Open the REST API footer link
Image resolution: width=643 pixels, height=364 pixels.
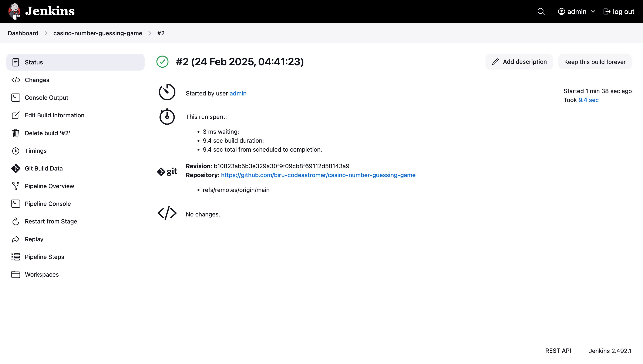coord(558,351)
